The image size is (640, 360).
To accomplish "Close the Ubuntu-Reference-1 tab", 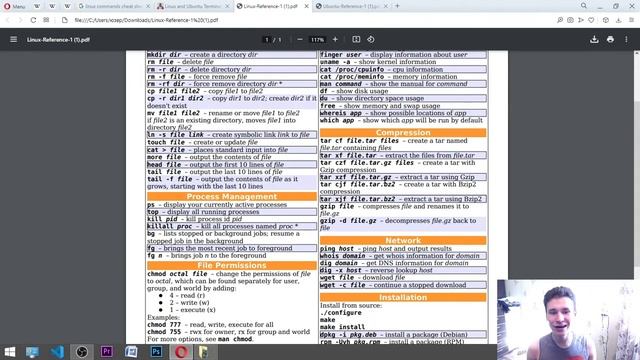I will point(386,6).
